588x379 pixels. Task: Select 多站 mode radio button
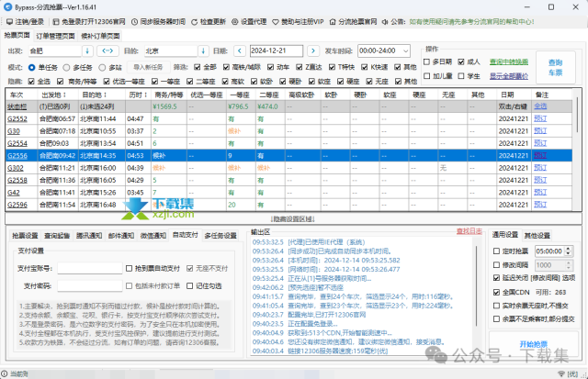coord(102,67)
